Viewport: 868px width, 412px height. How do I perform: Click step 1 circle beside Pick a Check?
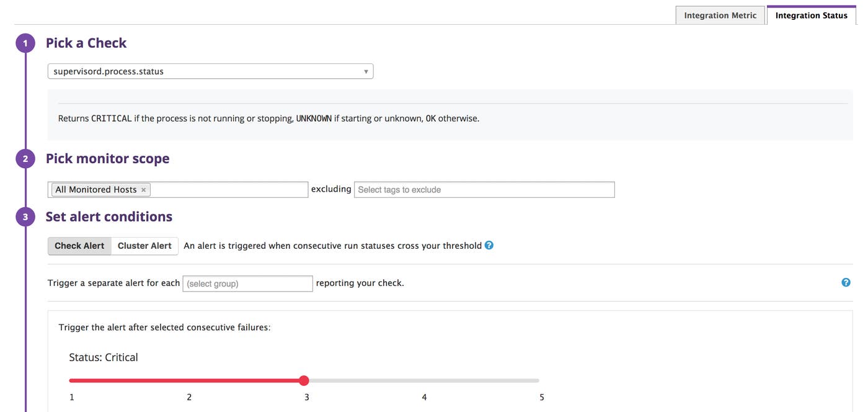25,43
